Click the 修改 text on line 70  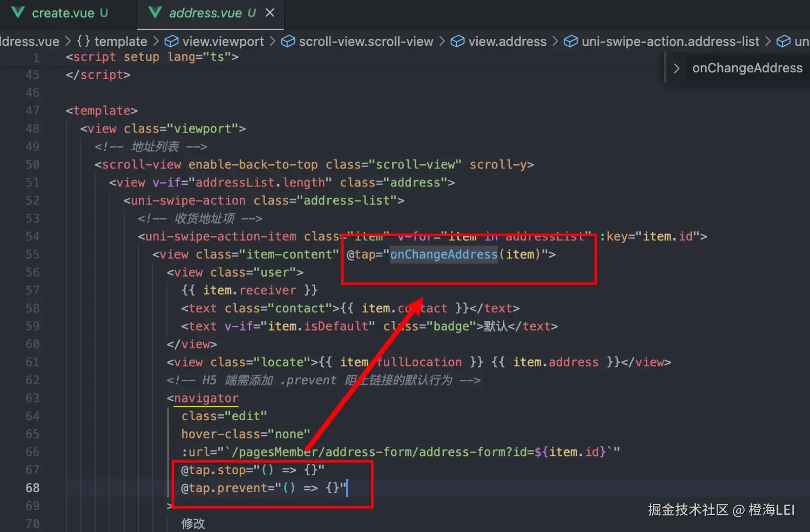click(x=193, y=523)
